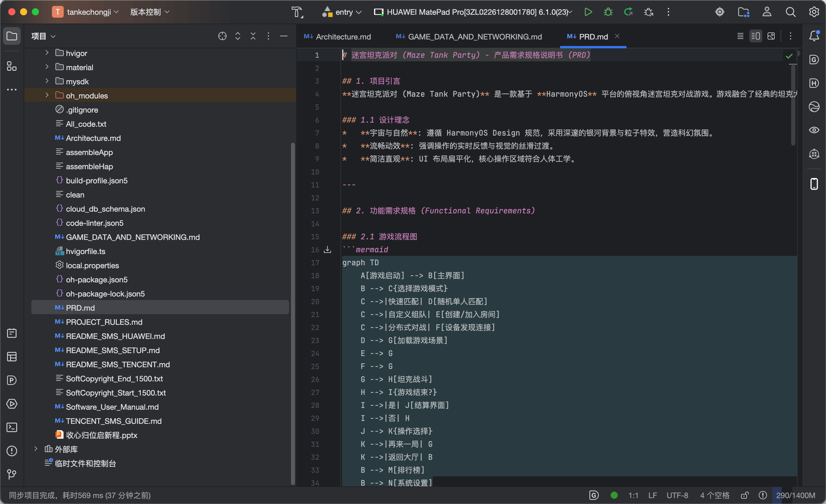Toggle read-only lock in status bar
This screenshot has height=504, width=826.
coord(745,495)
